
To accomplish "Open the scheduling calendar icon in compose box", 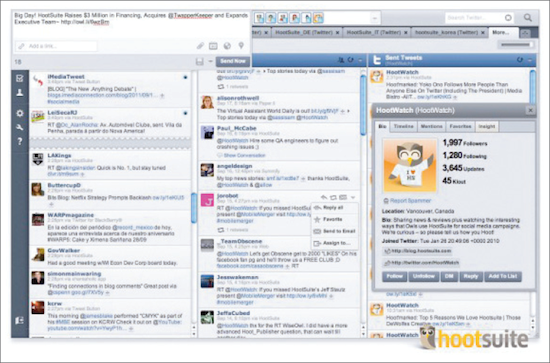I will (x=213, y=46).
